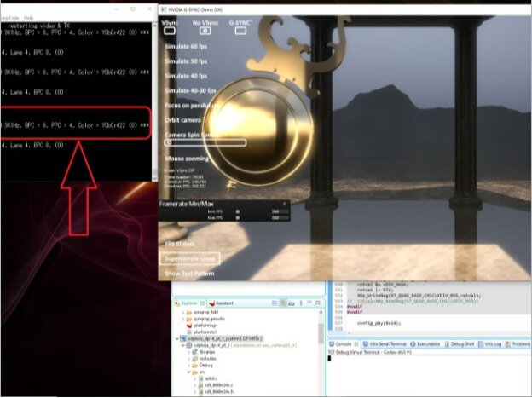Enable the VSync mode checkbox
Image resolution: width=532 pixels, height=398 pixels.
click(x=171, y=30)
